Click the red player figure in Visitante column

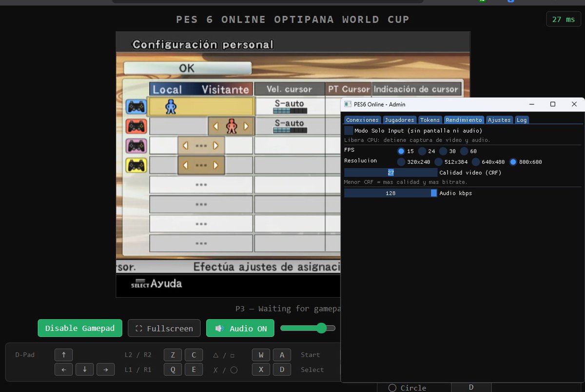click(x=232, y=126)
